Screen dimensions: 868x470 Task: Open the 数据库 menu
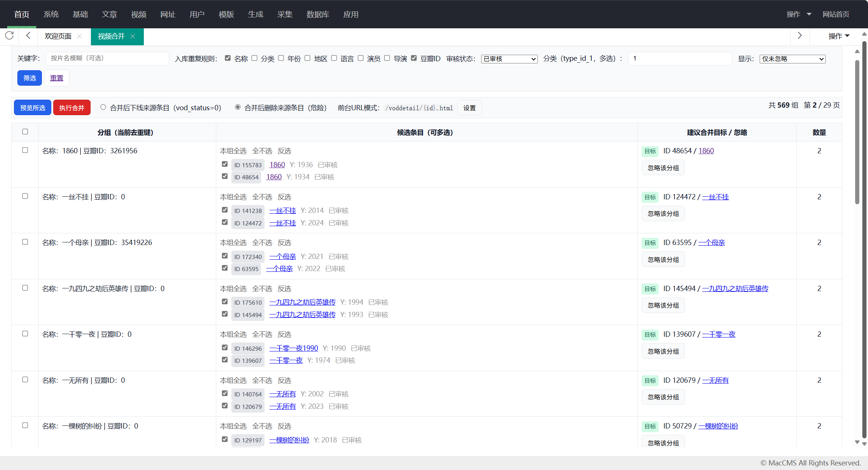(x=317, y=14)
